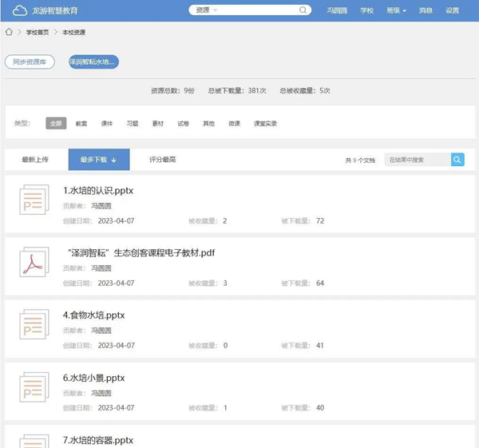Switch to the 最新上传 tab

[x=35, y=160]
